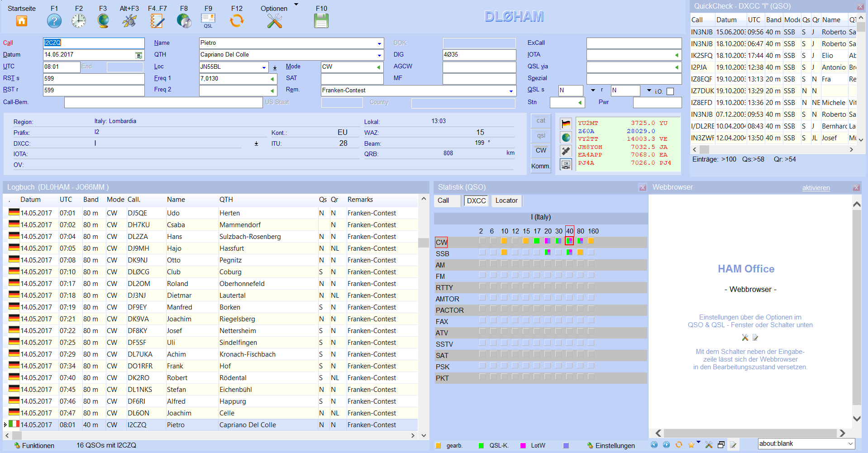Go back in the Webbrowser

coord(654,444)
